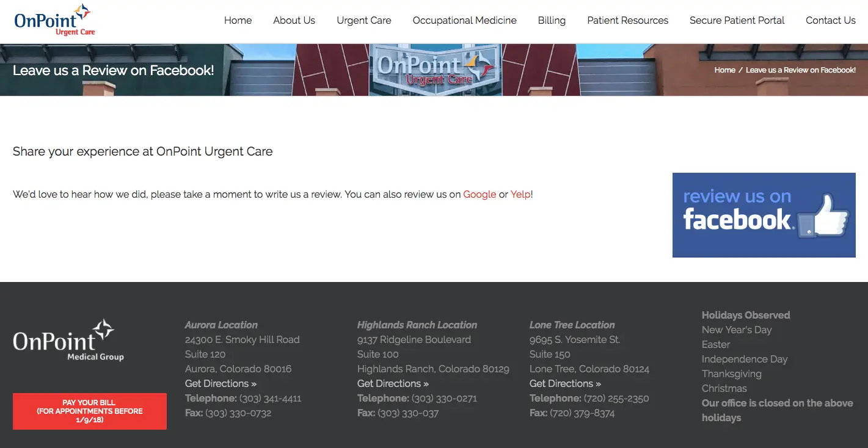Image resolution: width=868 pixels, height=448 pixels.
Task: Click Lone Tree telephone (720) 255-2350
Action: (x=616, y=398)
